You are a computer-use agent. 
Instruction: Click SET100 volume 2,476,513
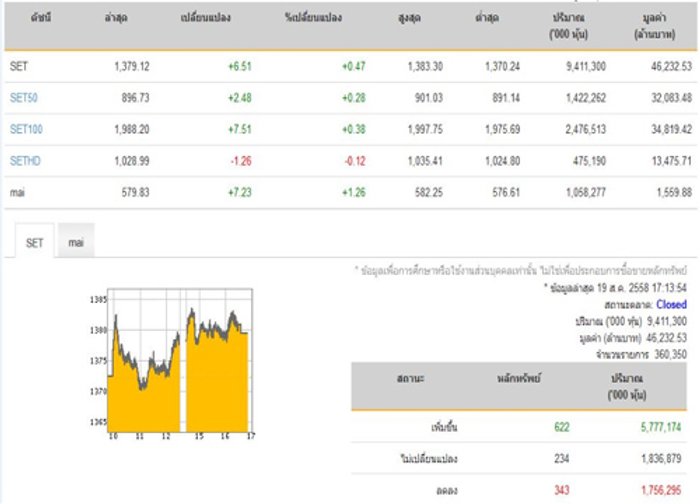coord(586,129)
